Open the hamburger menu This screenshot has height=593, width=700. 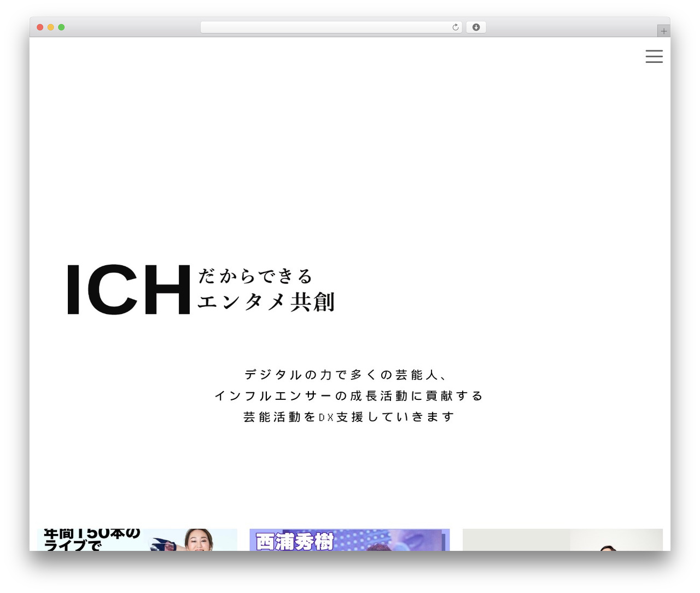[654, 56]
